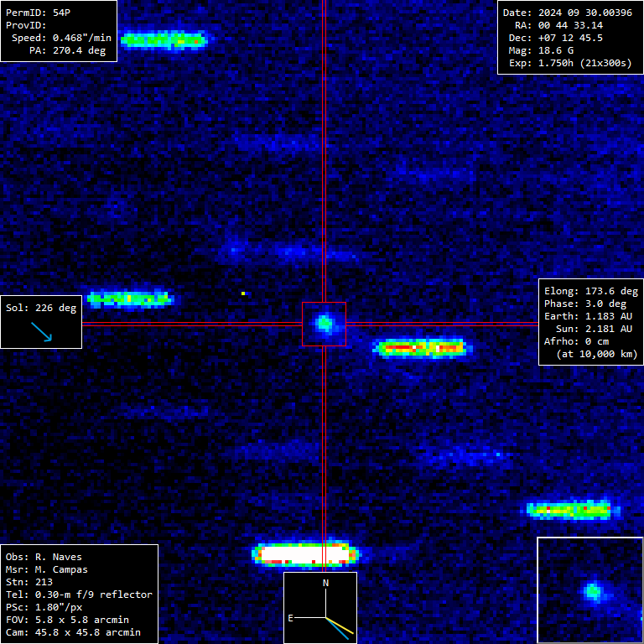
Task: Click the Stn: 213 line
Action: coord(29,582)
